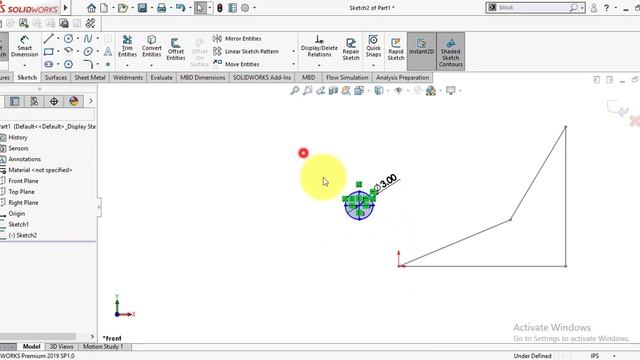Open the Help question mark button
Screen dimensions: 640x360
[607, 7]
